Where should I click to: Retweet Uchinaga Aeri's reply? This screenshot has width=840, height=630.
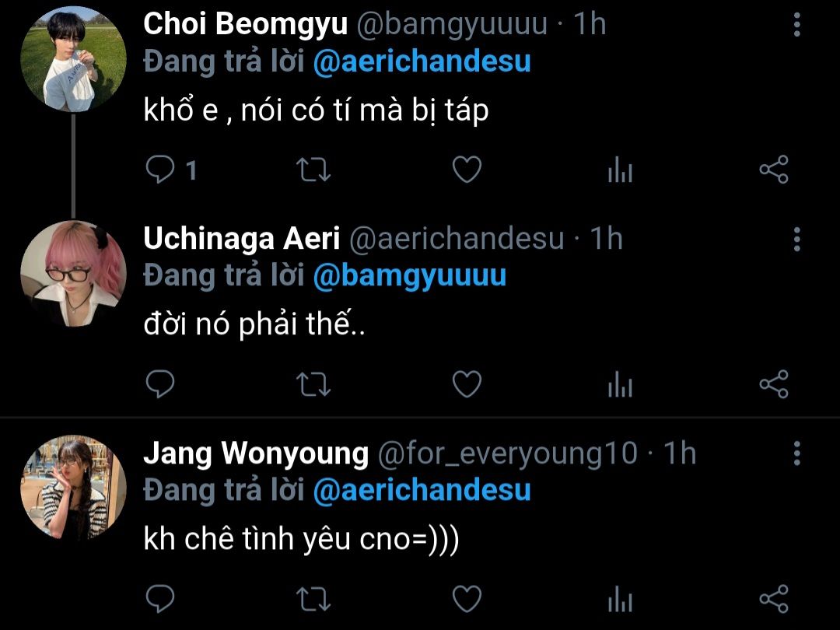point(314,383)
